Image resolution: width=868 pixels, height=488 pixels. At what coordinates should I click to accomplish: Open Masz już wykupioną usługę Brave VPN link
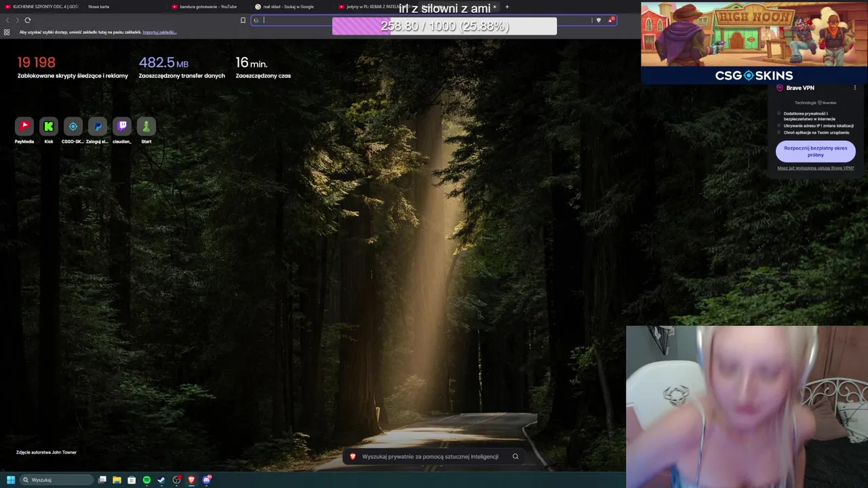[x=815, y=168]
